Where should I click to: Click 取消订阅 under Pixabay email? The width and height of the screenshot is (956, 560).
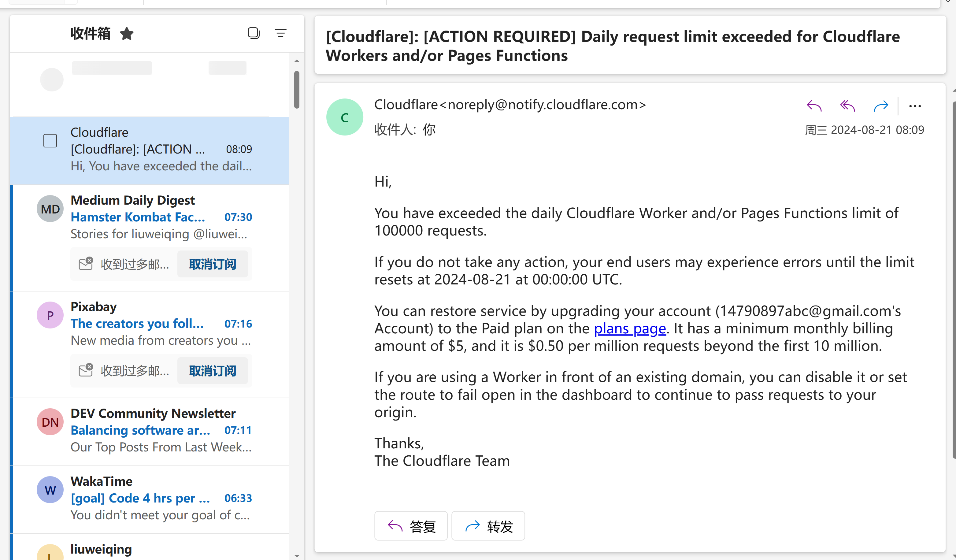tap(213, 371)
